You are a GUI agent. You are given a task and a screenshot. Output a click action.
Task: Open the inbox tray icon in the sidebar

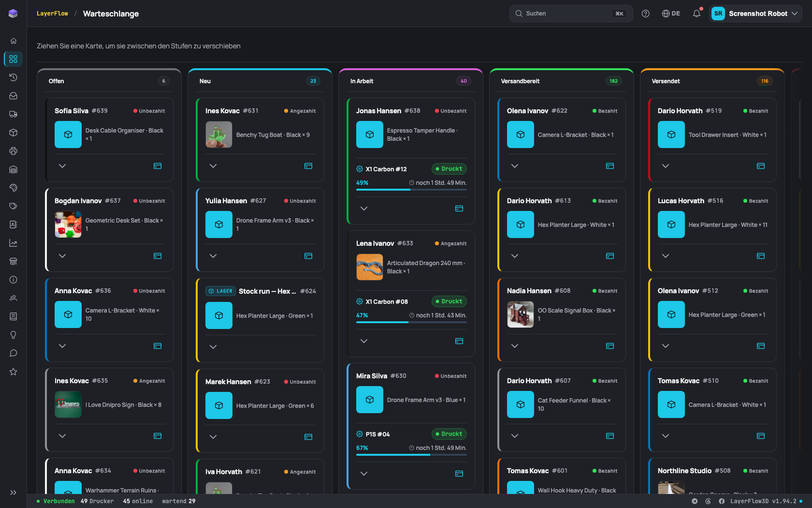click(x=14, y=96)
